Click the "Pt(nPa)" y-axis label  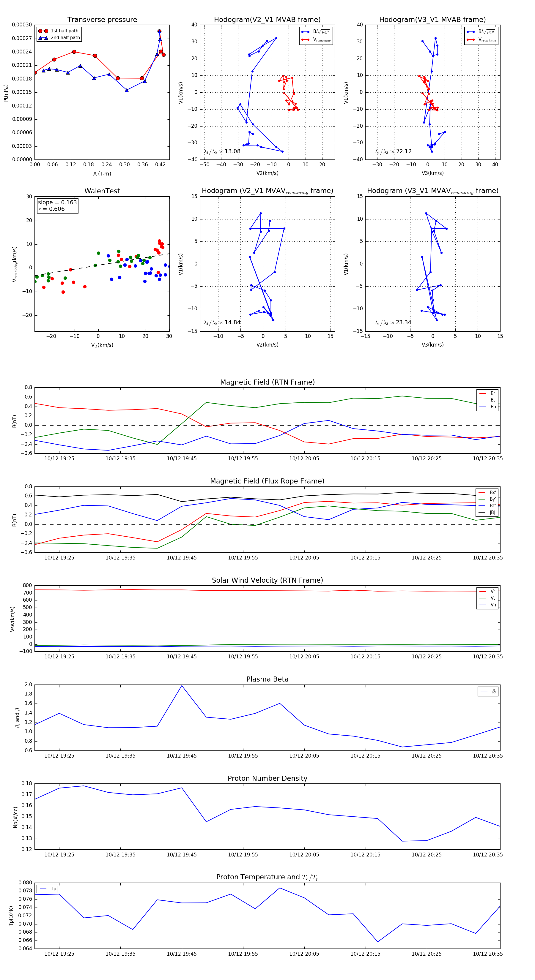click(x=6, y=92)
